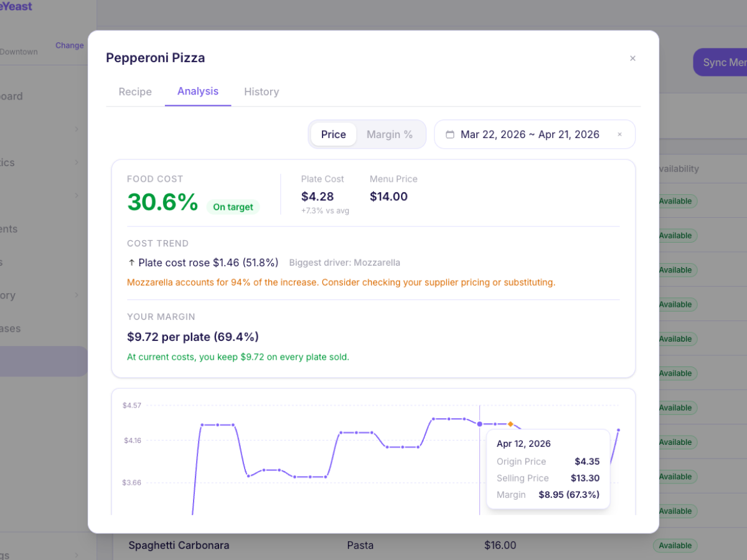Click the up arrow in cost trend
The image size is (747, 560).
click(131, 263)
